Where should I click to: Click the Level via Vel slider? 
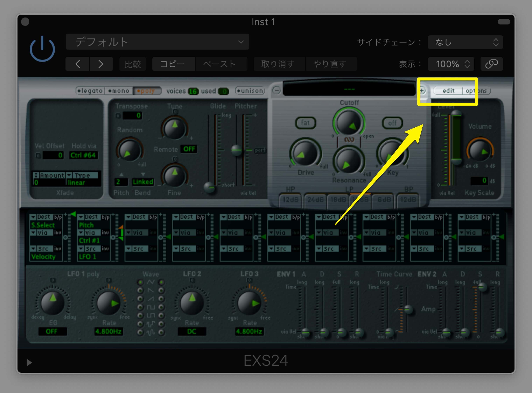(456, 161)
